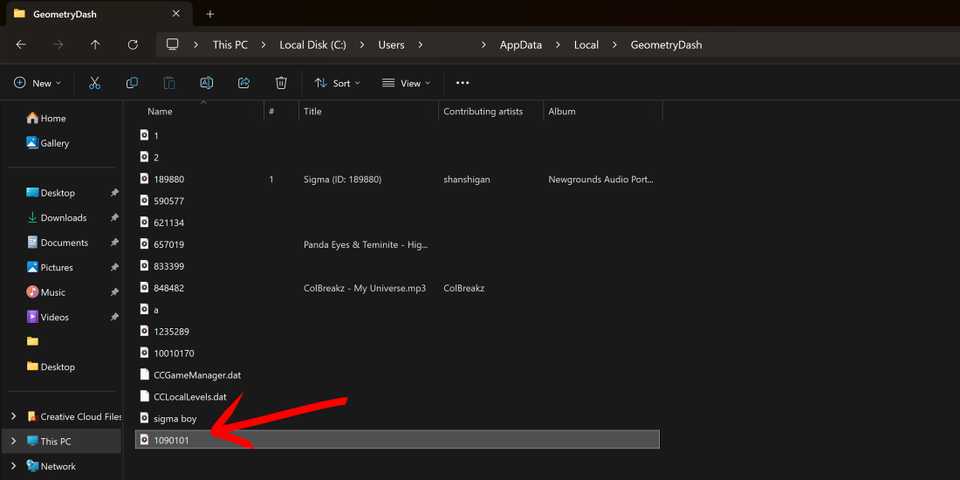
Task: Open a new tab with plus button
Action: click(x=210, y=14)
